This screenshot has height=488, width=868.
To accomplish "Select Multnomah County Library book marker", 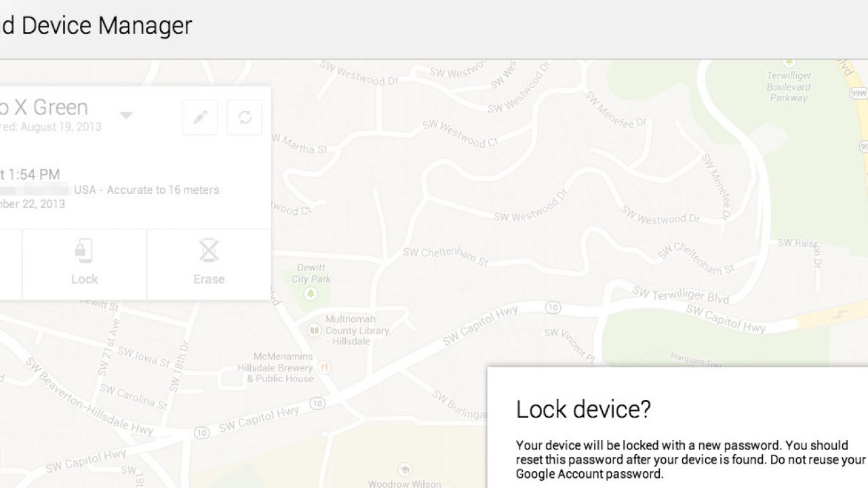I will coord(313,330).
